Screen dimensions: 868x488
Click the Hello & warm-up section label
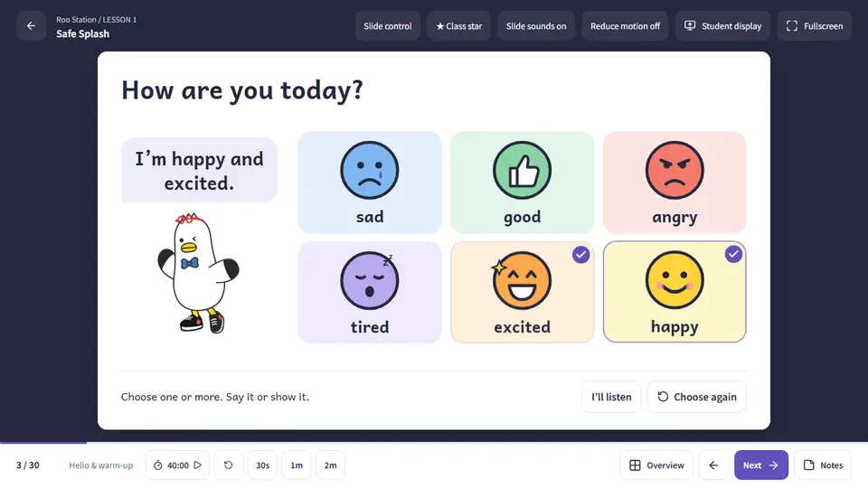coord(100,465)
